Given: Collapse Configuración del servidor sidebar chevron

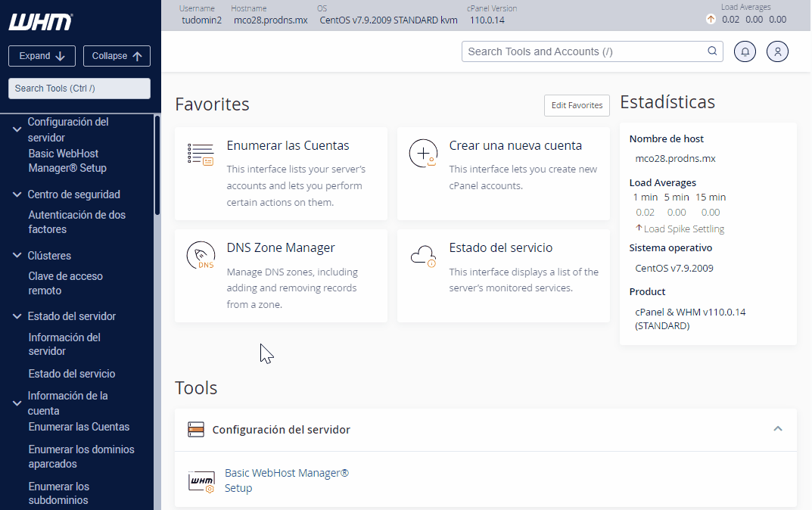Looking at the screenshot, I should [17, 129].
